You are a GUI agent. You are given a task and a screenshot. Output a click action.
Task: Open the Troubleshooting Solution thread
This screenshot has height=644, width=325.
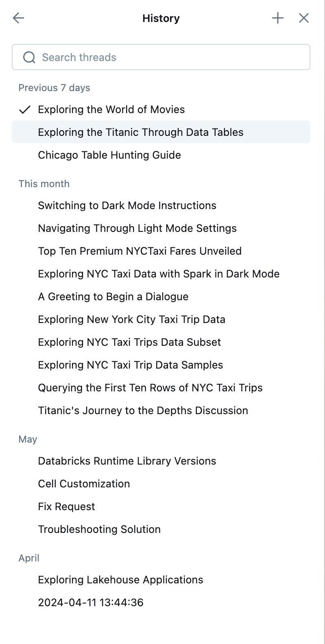pyautogui.click(x=99, y=529)
